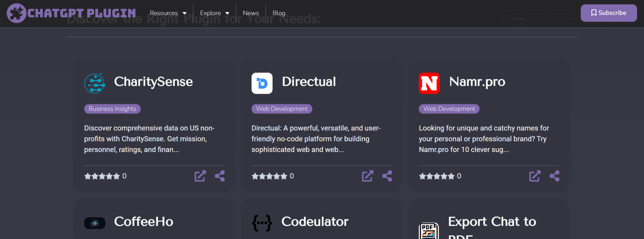
Task: Open Directual external link icon
Action: [367, 176]
